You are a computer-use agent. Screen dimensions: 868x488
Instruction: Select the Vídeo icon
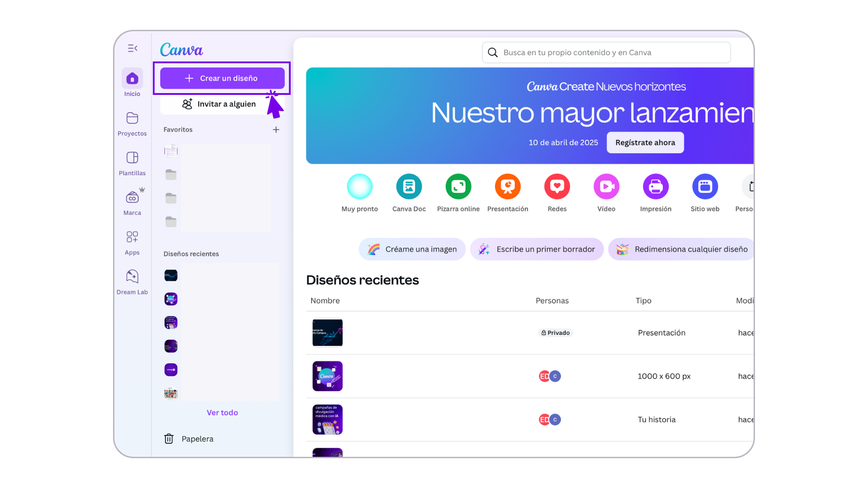pyautogui.click(x=606, y=187)
